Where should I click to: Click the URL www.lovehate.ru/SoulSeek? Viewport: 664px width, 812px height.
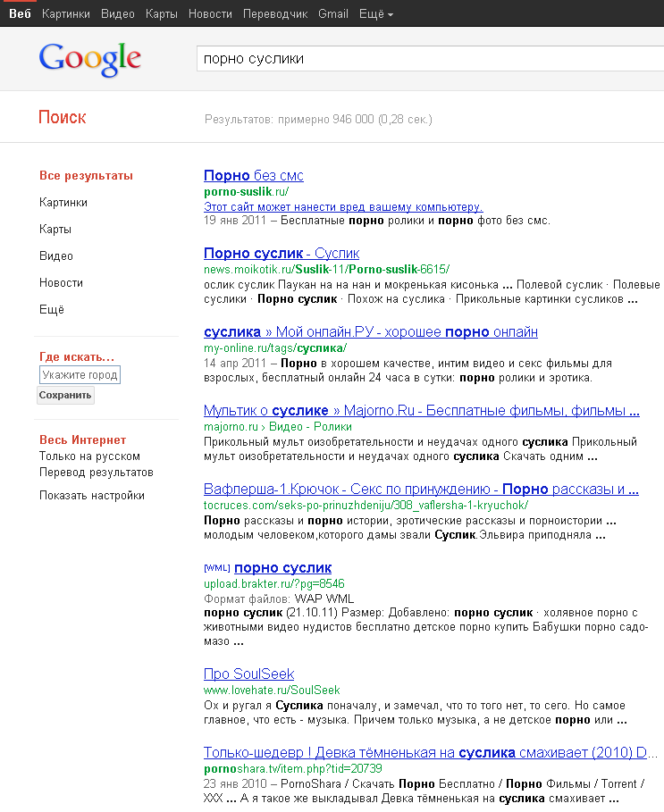click(x=272, y=691)
